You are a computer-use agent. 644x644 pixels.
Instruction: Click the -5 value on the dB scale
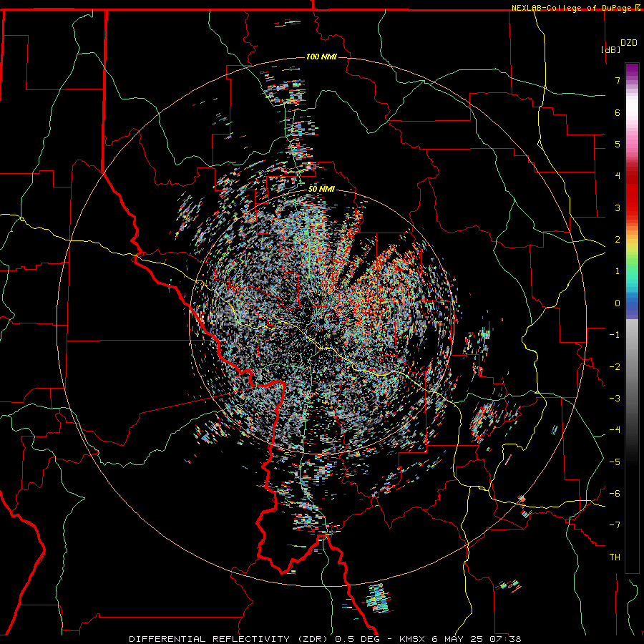click(x=615, y=462)
